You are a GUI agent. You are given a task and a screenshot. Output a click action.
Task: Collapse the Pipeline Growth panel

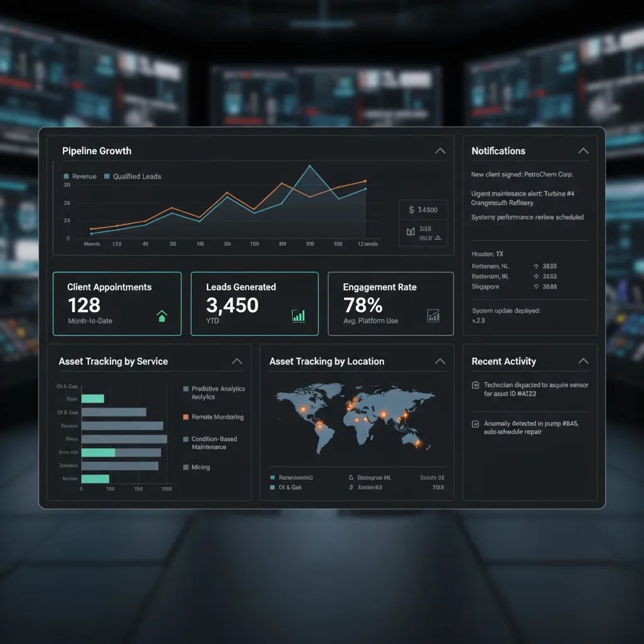tap(440, 151)
